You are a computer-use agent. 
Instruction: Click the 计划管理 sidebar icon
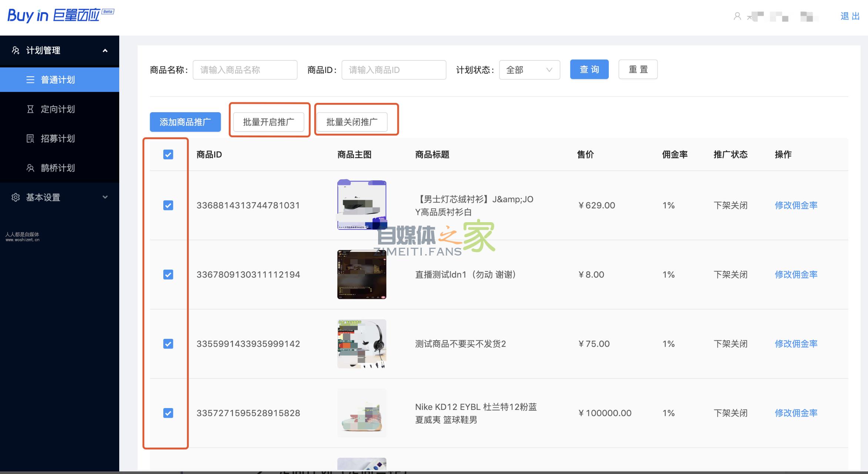(x=16, y=50)
